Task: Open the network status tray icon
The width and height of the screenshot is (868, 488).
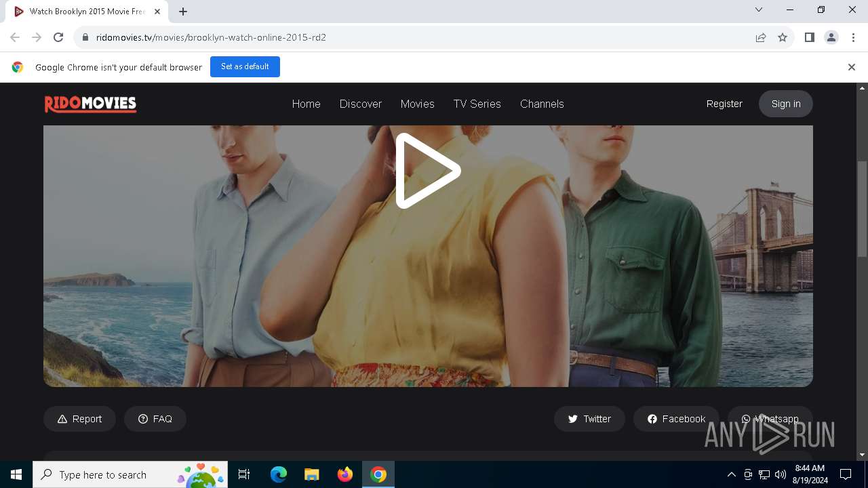Action: (764, 474)
